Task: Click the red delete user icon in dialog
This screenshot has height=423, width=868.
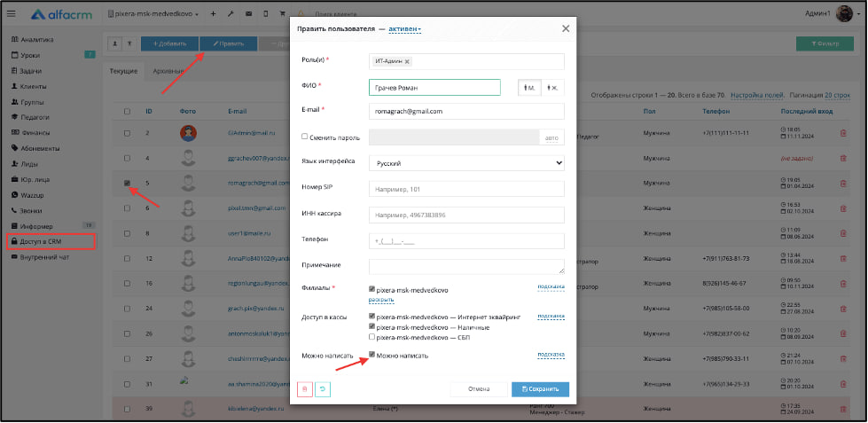Action: coord(305,389)
